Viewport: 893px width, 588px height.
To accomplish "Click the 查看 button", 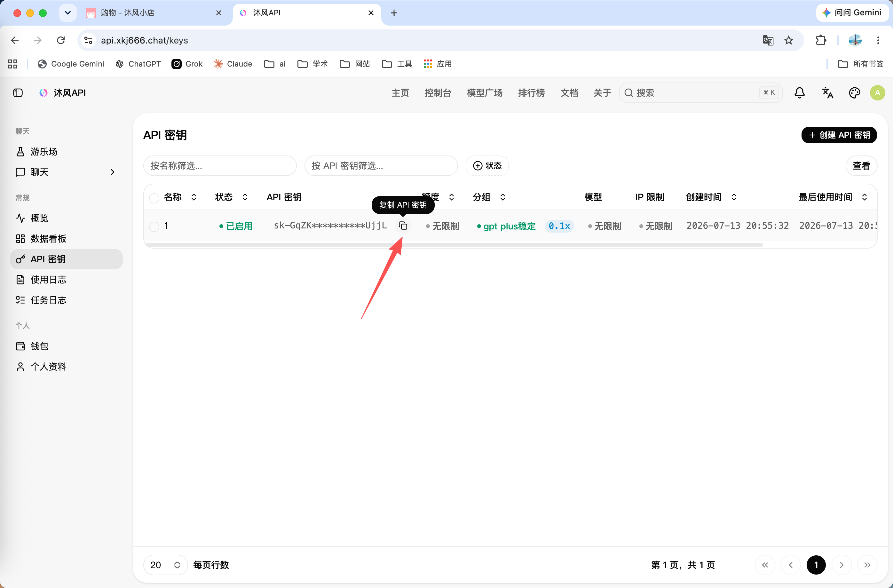I will pyautogui.click(x=861, y=166).
